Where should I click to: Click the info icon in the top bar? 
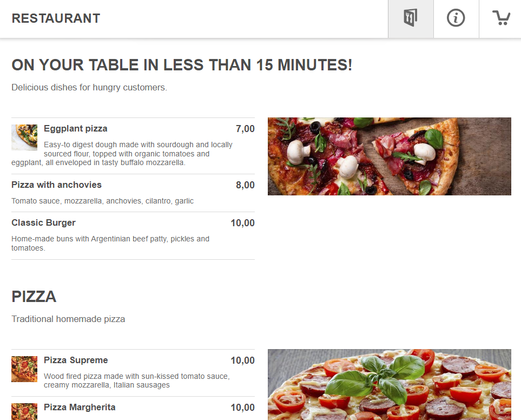click(456, 18)
